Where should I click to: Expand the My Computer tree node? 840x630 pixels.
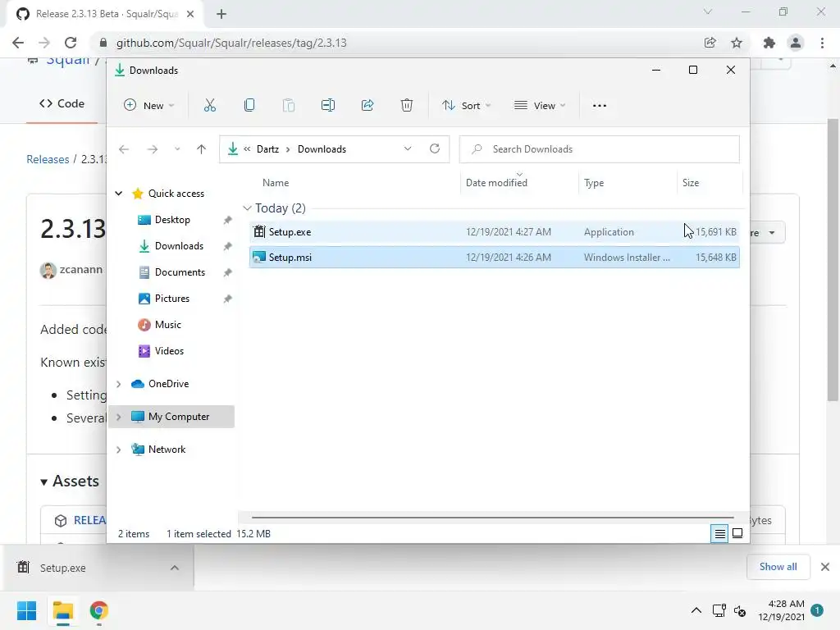(119, 417)
